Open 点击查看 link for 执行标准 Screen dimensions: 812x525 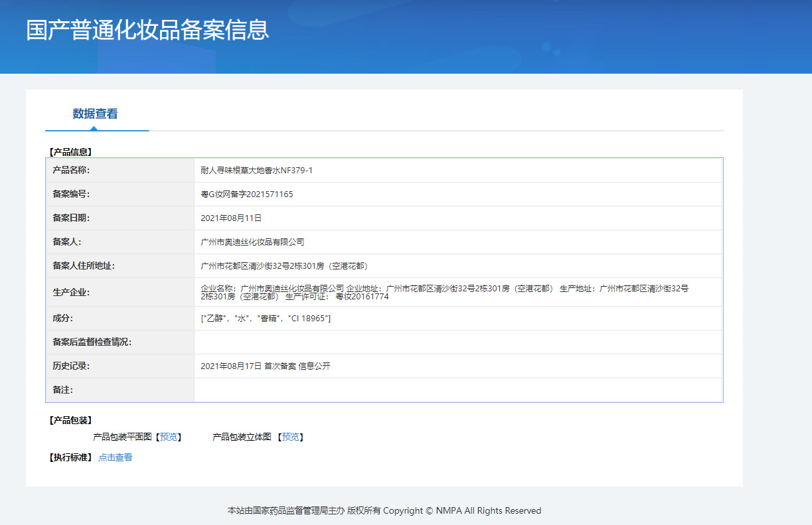click(116, 457)
